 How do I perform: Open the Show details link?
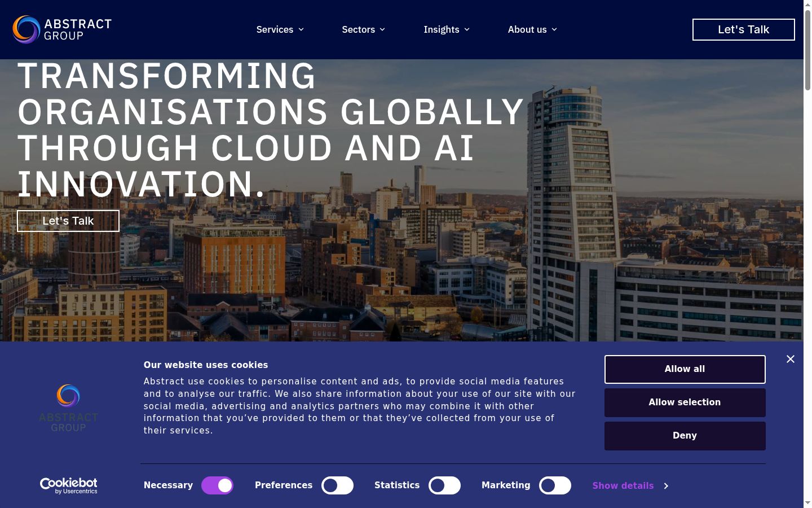click(x=623, y=485)
